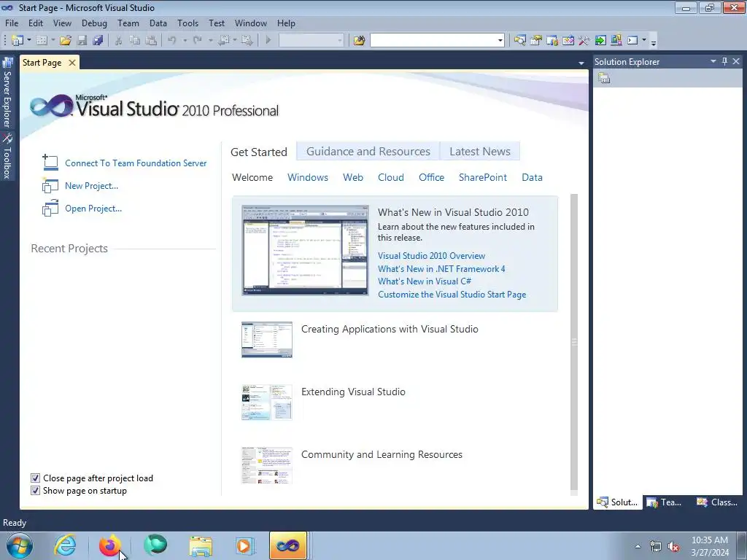Screen dimensions: 747x560
Task: Open the active documents list dropdown
Action: (581, 63)
